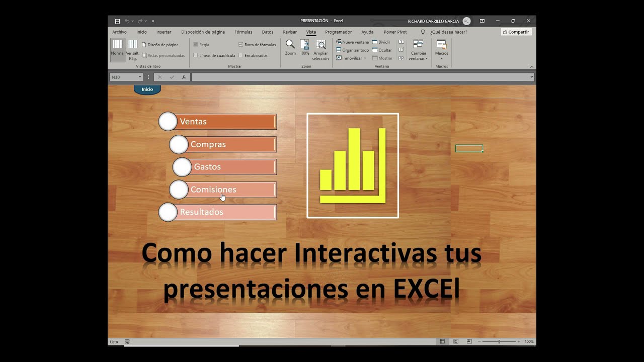Image resolution: width=644 pixels, height=362 pixels.
Task: Switch to Insertar tab
Action: (x=164, y=32)
